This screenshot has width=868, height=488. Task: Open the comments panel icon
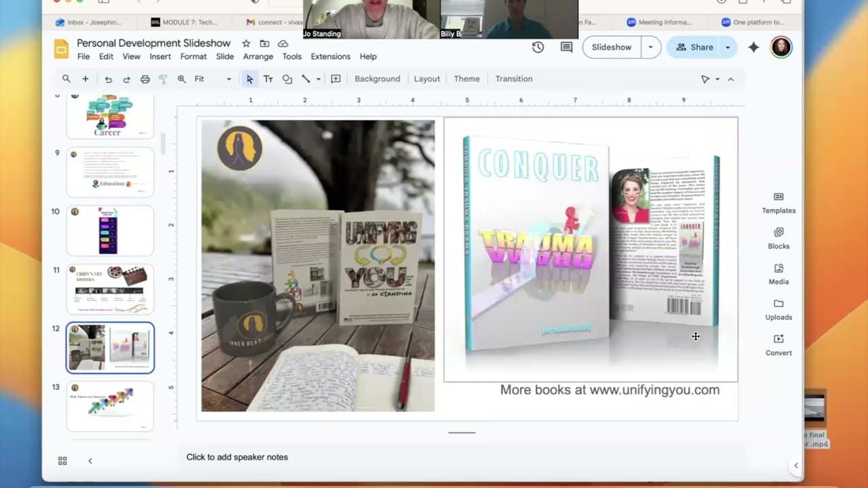[566, 47]
